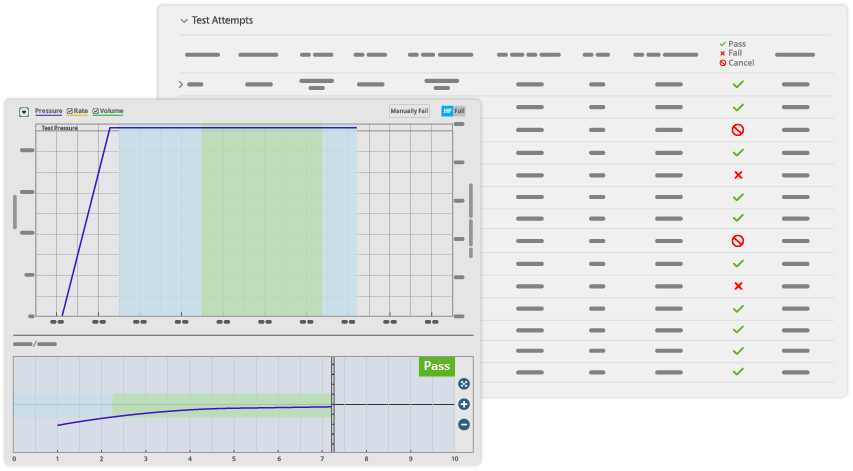This screenshot has height=471, width=853.
Task: Click the Test Attempts section title
Action: [222, 21]
